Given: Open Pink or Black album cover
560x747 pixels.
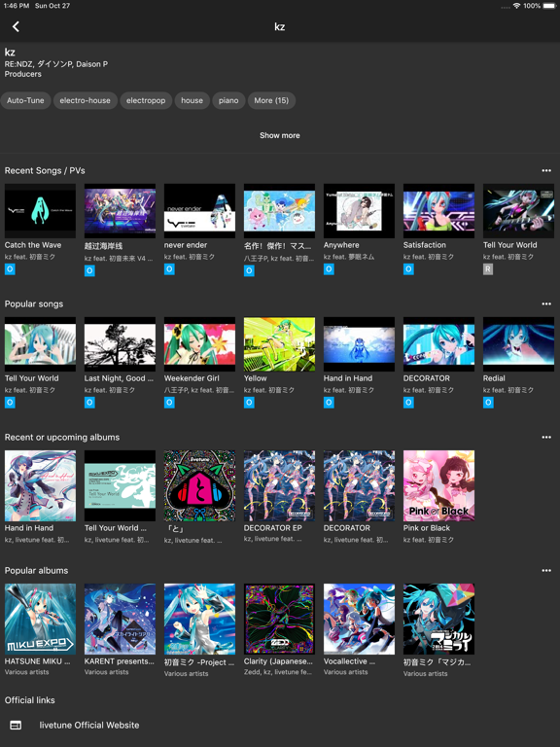Looking at the screenshot, I should coord(438,486).
